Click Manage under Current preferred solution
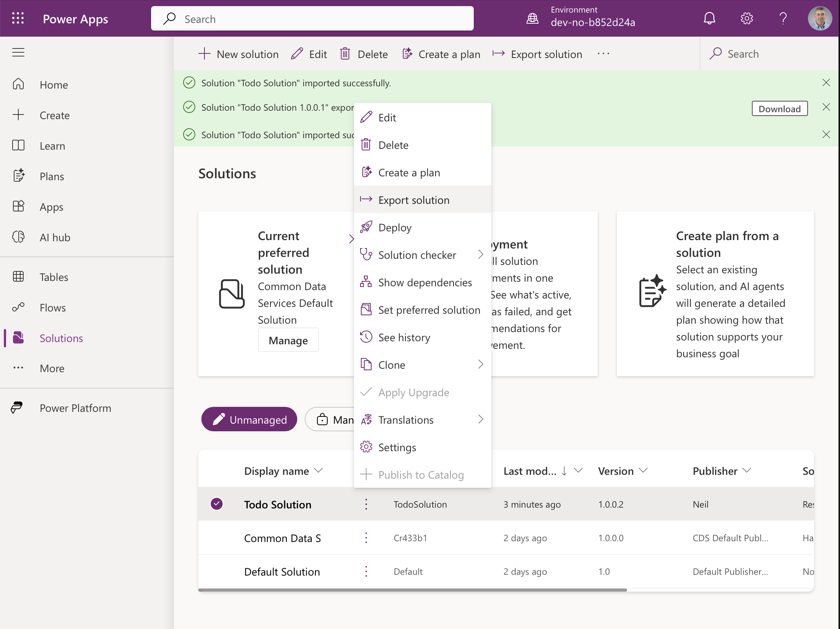This screenshot has width=840, height=629. pyautogui.click(x=288, y=340)
